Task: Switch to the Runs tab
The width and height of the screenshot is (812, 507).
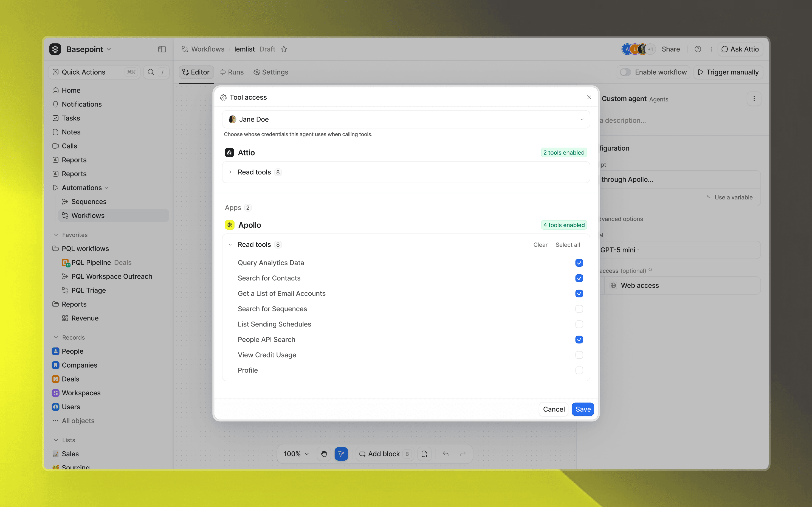Action: point(232,72)
